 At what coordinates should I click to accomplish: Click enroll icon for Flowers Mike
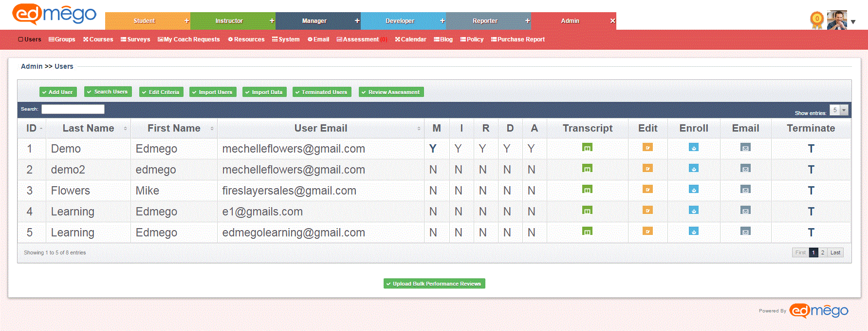pyautogui.click(x=694, y=189)
